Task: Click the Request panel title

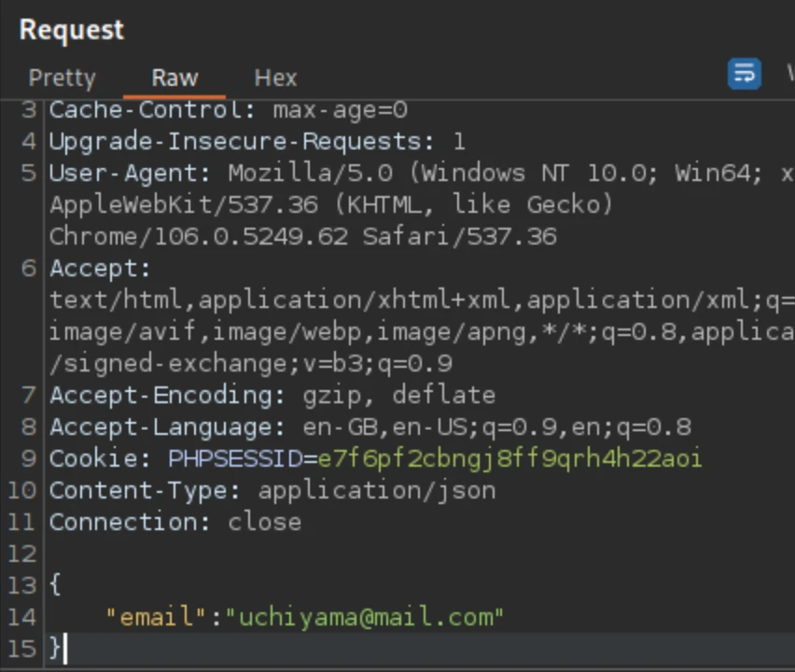Action: [x=72, y=30]
